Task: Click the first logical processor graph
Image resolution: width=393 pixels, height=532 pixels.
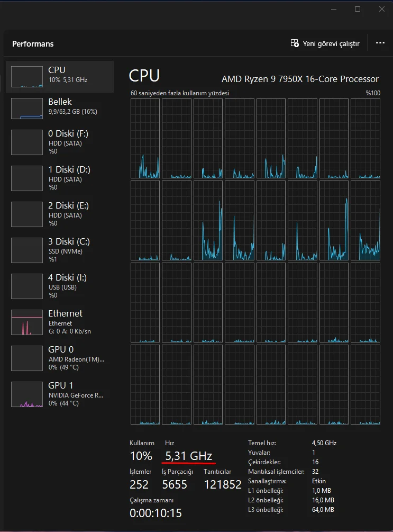Action: (145, 138)
